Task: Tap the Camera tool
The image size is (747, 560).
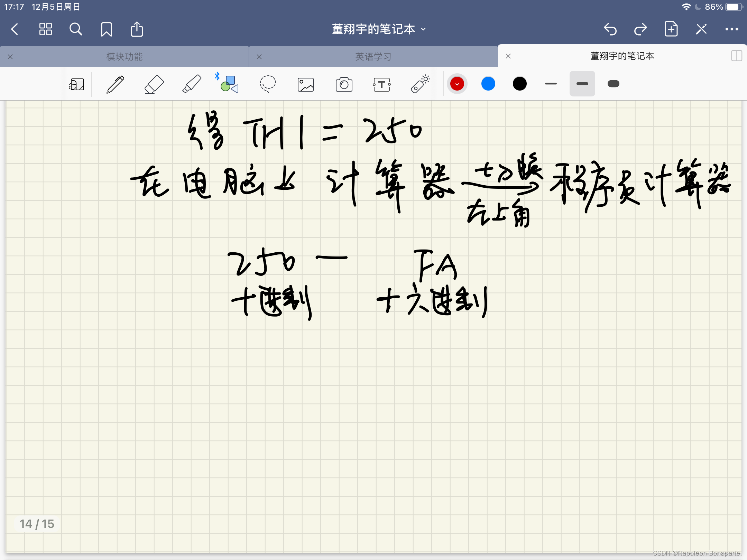Action: pos(344,84)
